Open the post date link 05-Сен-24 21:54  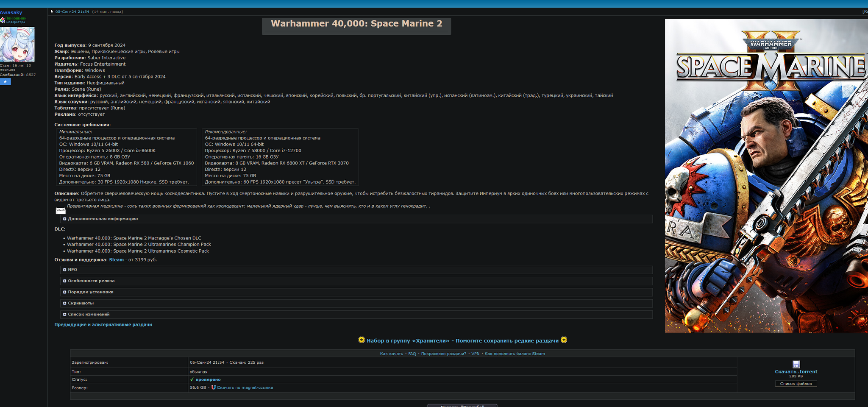pyautogui.click(x=72, y=12)
